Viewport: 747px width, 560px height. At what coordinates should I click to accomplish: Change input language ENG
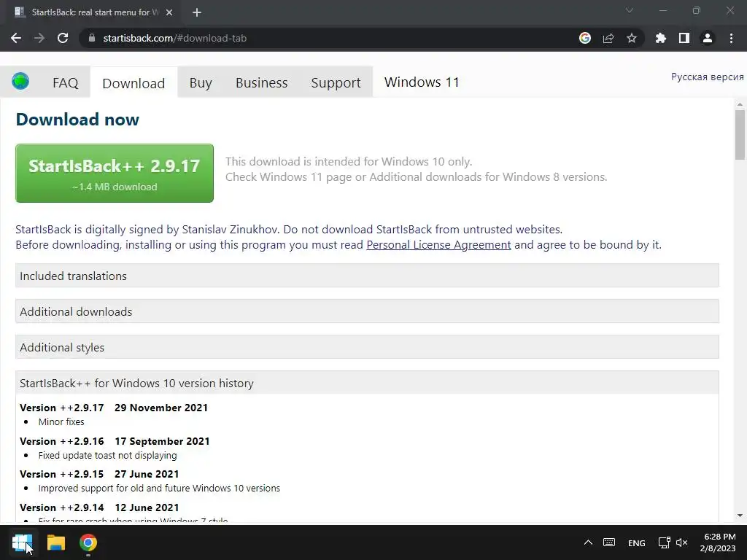coord(636,542)
